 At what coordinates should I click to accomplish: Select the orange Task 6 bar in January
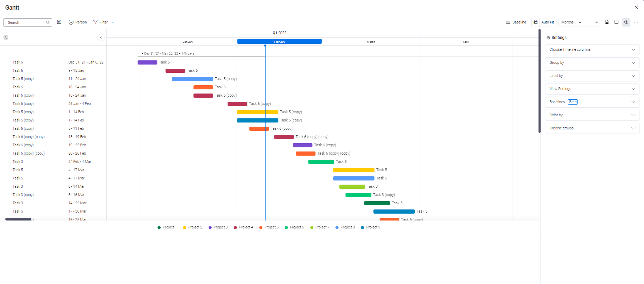(x=203, y=87)
